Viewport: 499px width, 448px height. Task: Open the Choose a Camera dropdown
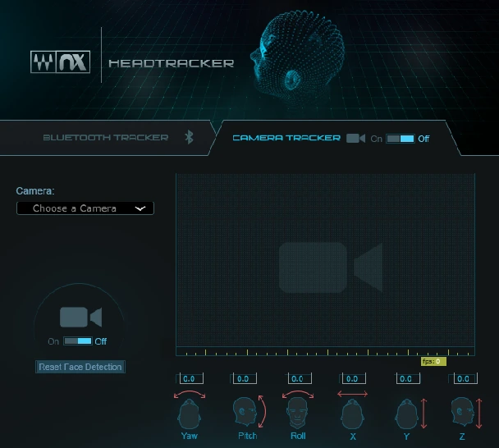(x=85, y=208)
